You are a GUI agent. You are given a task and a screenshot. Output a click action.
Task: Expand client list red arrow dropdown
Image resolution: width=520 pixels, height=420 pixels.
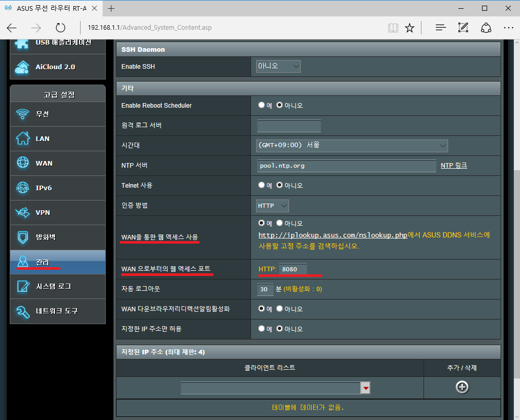[x=365, y=388]
